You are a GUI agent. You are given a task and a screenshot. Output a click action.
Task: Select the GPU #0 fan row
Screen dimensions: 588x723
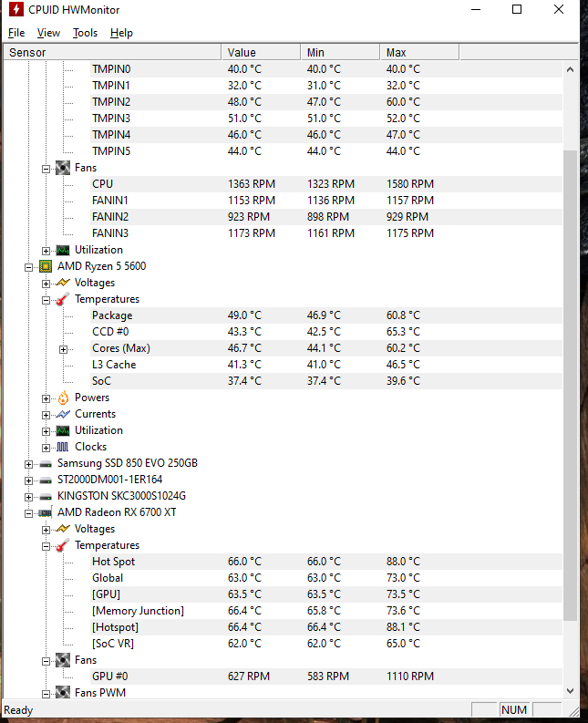326,677
